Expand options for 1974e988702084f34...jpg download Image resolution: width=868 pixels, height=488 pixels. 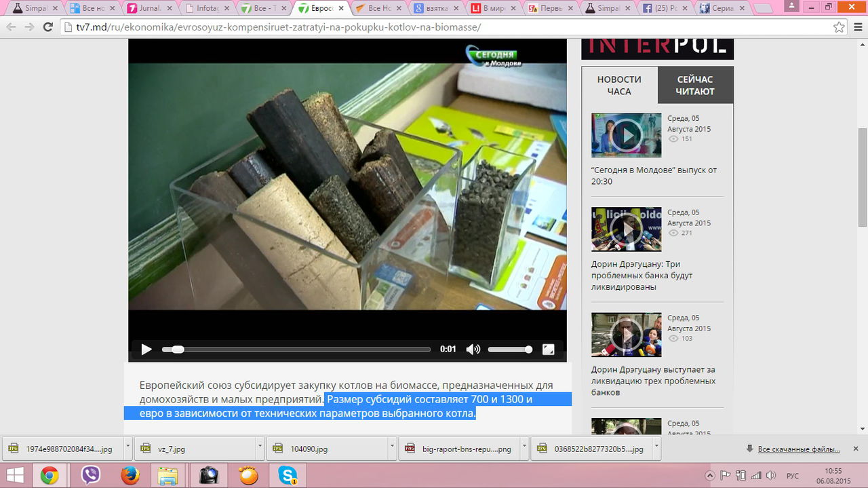coord(127,449)
